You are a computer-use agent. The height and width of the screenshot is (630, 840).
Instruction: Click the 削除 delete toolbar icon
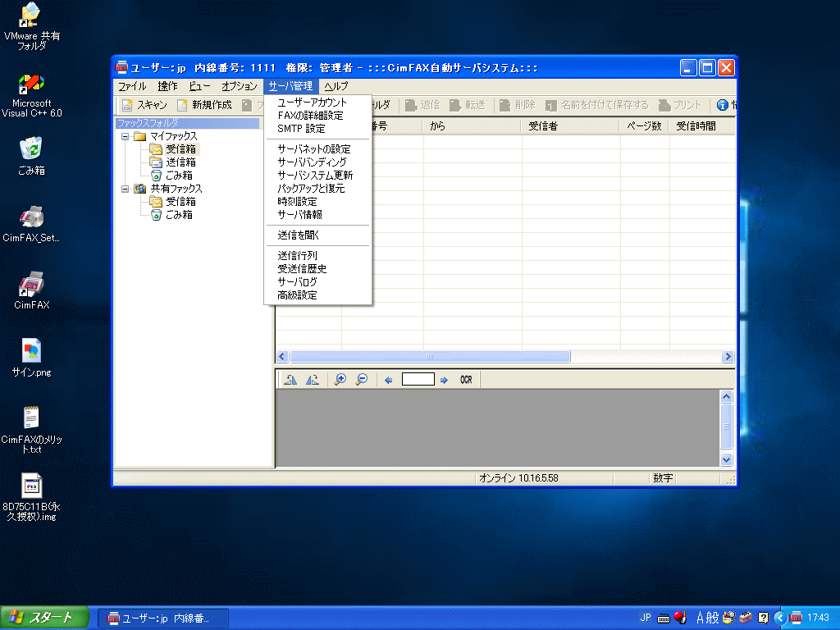505,105
